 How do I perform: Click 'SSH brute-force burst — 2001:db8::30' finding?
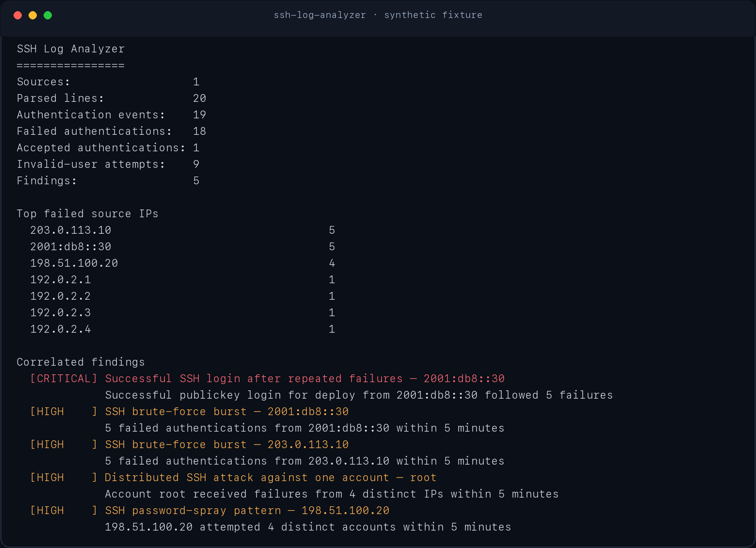[x=227, y=412]
